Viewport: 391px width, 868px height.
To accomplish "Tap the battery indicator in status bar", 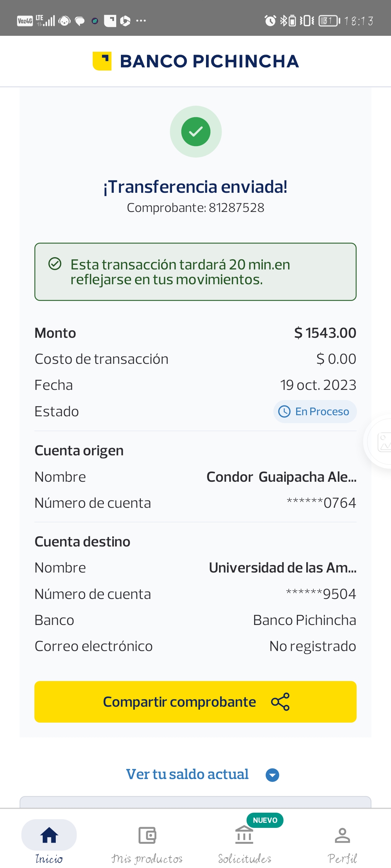I will pos(329,21).
